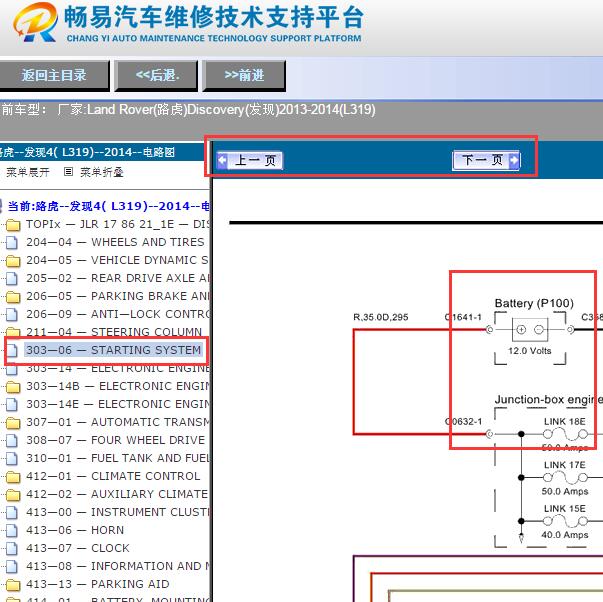Click page icon beside 308-07 Four Wheel Drive

12,441
